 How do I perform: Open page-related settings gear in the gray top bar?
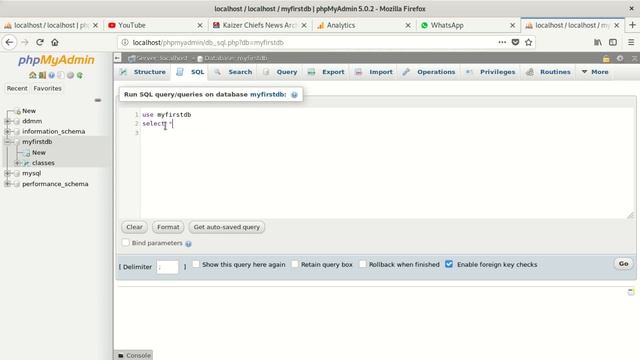pyautogui.click(x=620, y=58)
